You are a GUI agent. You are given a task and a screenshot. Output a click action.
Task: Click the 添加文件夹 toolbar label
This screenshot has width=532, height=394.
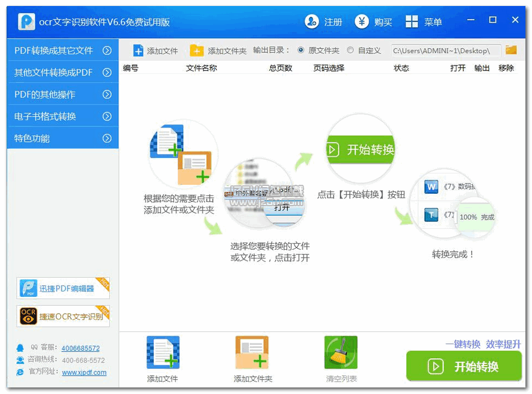click(227, 51)
